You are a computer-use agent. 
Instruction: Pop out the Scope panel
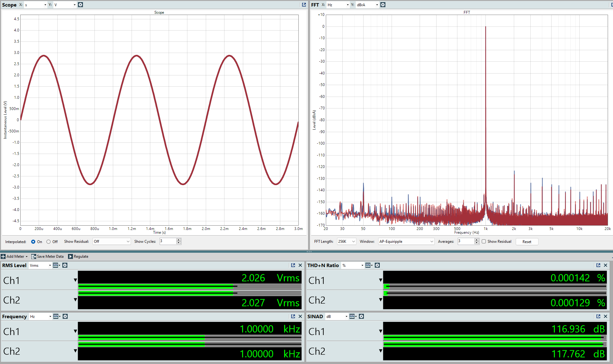[x=304, y=5]
